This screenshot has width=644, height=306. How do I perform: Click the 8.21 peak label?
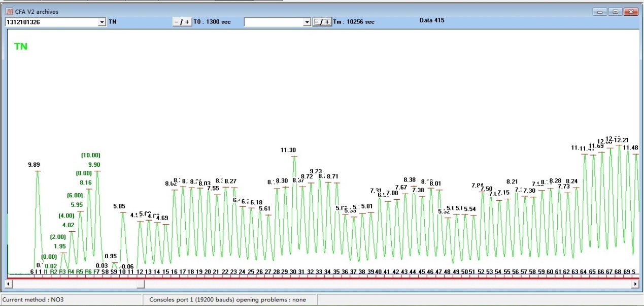[x=513, y=182]
